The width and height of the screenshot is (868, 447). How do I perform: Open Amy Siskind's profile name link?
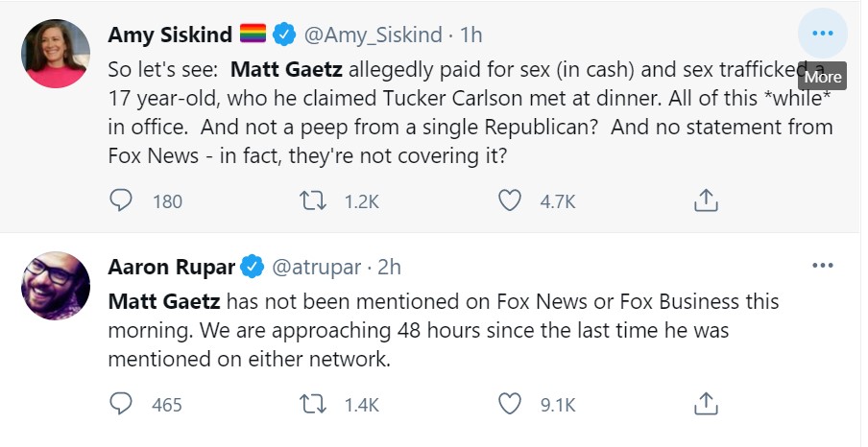[170, 35]
